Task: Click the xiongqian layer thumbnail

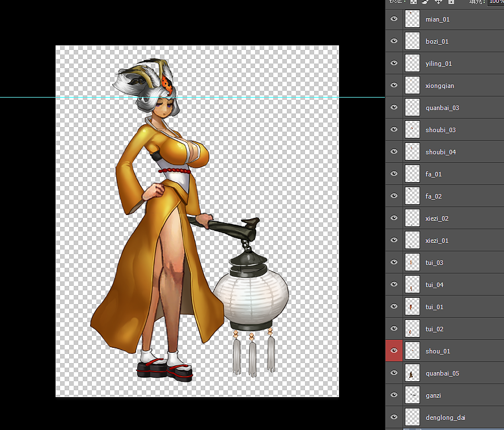Action: (x=412, y=86)
